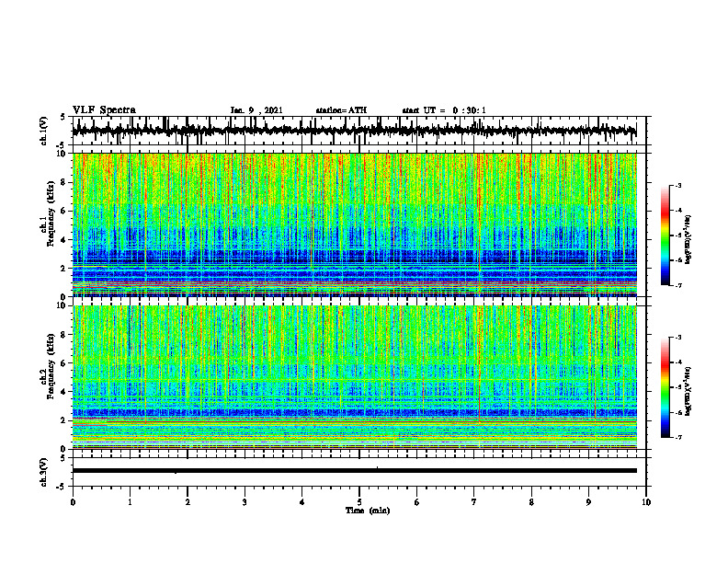
Task: Click the "ch.1(V)" waveform axis label
Action: [43, 131]
